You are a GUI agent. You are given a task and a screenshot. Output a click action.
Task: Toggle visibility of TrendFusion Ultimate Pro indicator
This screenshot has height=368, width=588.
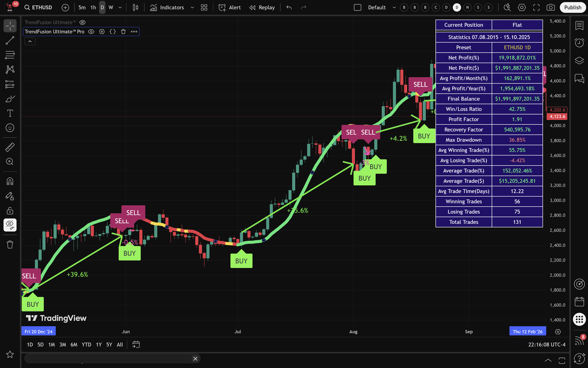point(91,31)
